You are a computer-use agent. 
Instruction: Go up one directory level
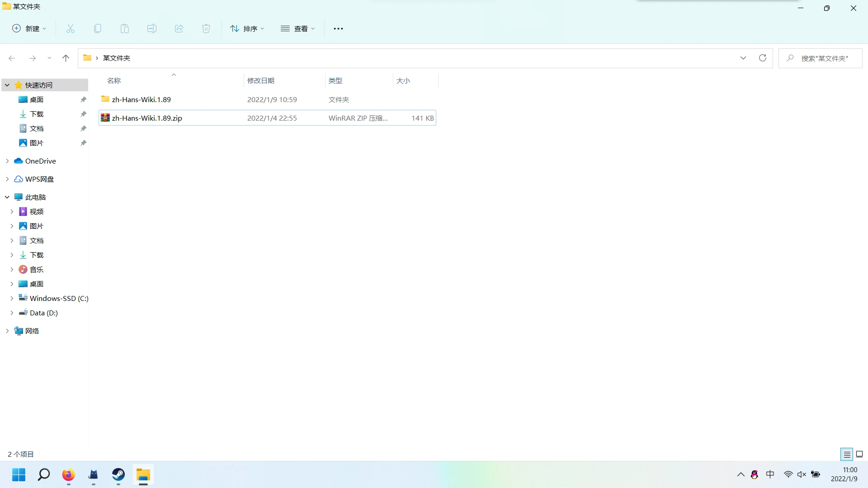66,58
